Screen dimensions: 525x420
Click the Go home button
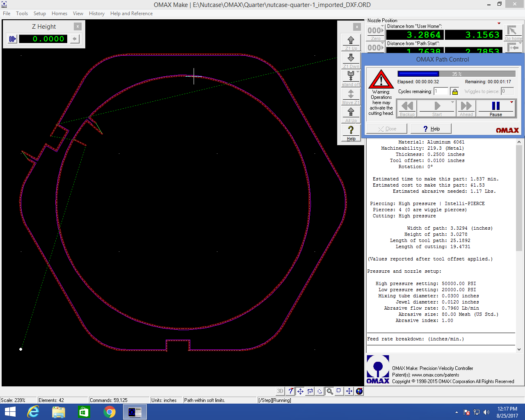pos(513,33)
